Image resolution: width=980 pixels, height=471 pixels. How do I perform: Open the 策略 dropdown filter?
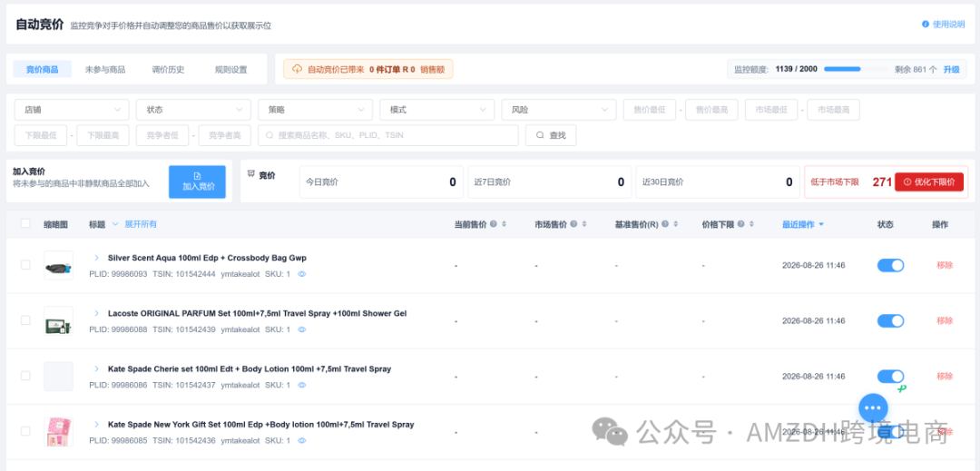tap(316, 109)
